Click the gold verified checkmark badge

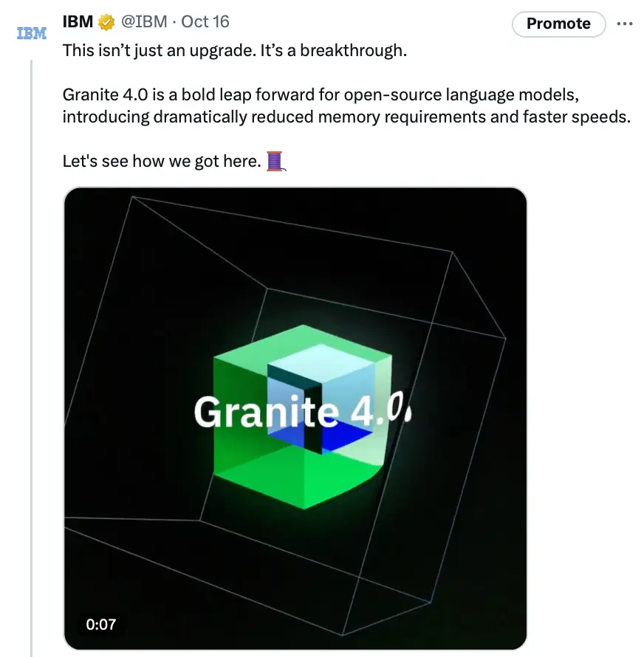[x=105, y=21]
